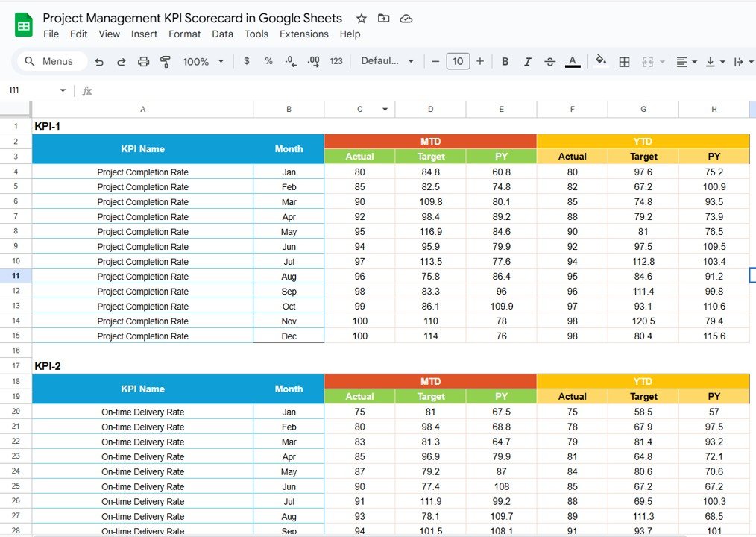Star the spreadsheet next to its title
This screenshot has height=537, width=756.
360,18
